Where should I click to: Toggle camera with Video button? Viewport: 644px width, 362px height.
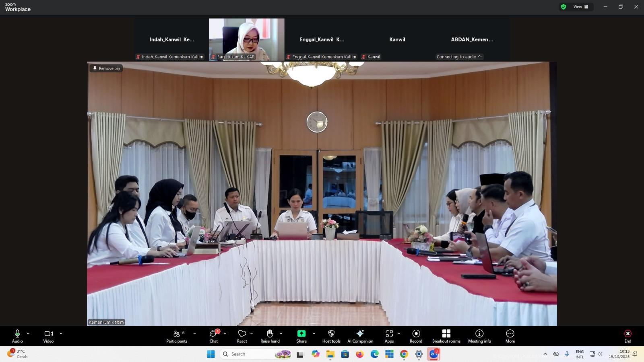pos(48,336)
